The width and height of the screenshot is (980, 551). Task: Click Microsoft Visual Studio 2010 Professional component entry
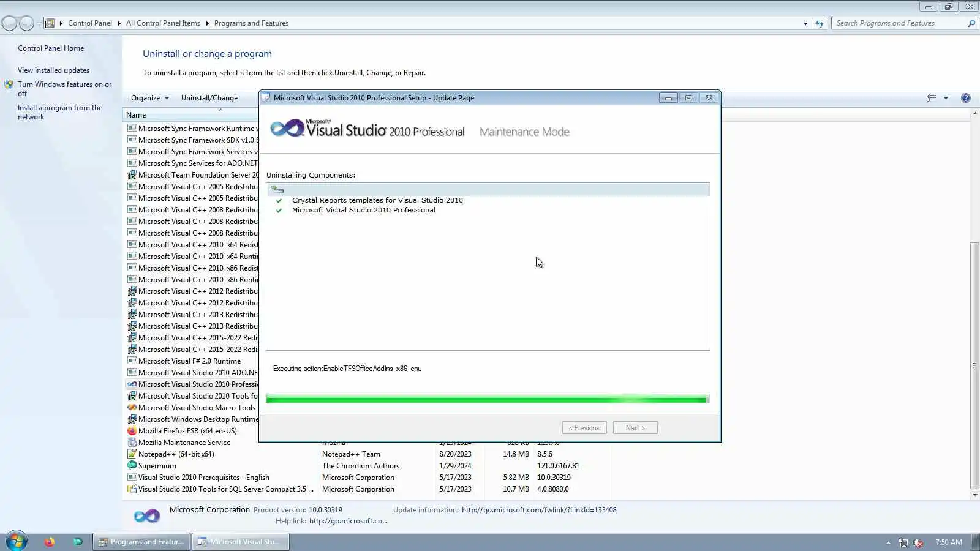click(x=364, y=210)
